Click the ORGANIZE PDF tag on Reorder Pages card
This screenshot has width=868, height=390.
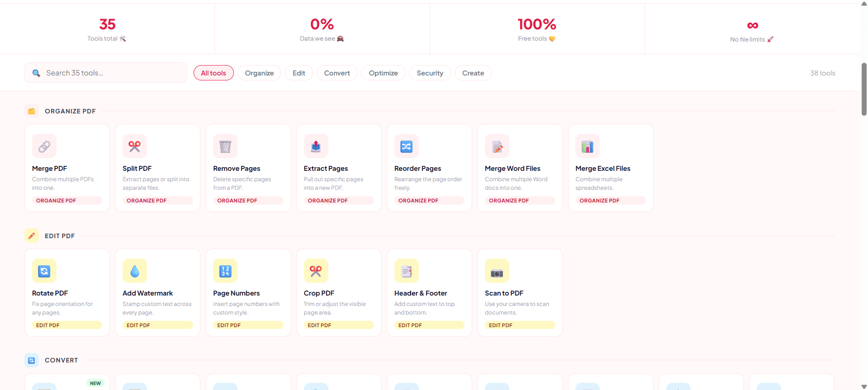[429, 200]
